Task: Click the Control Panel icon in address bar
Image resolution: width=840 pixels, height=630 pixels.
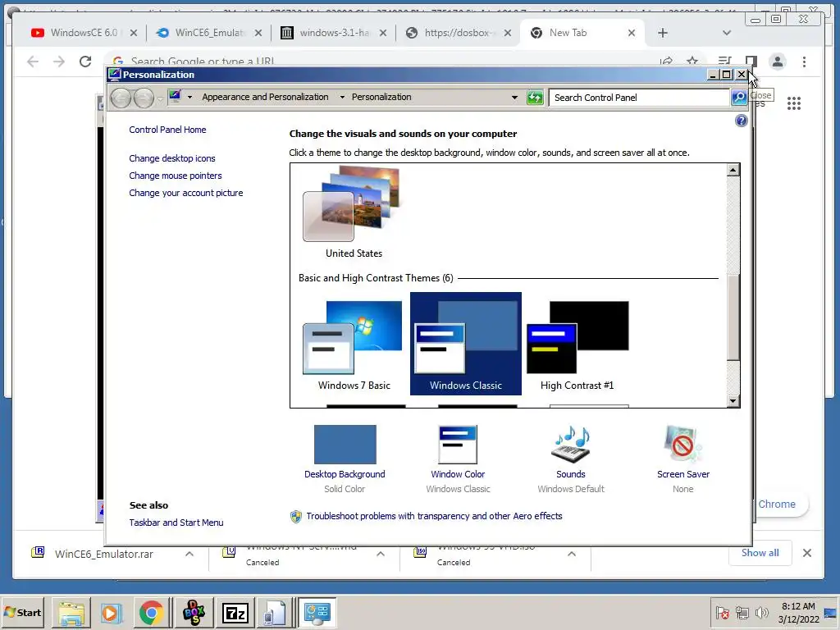Action: pyautogui.click(x=175, y=97)
